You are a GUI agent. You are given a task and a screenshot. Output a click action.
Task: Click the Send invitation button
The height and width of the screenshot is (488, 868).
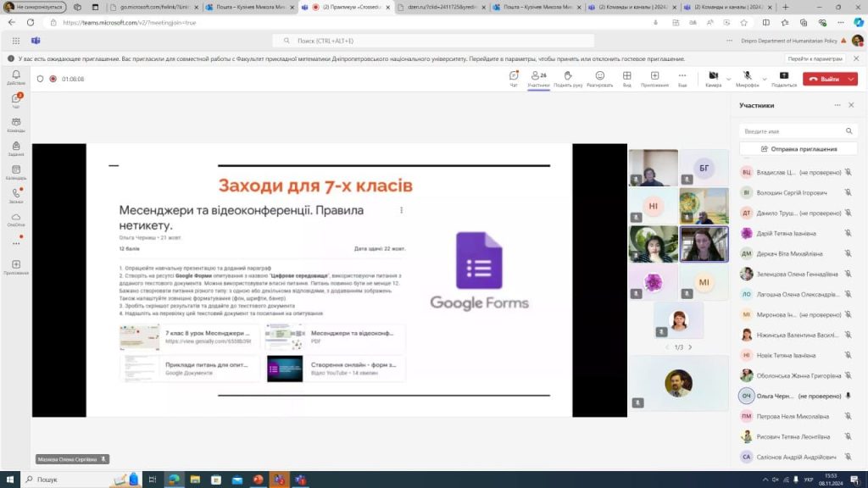(798, 148)
